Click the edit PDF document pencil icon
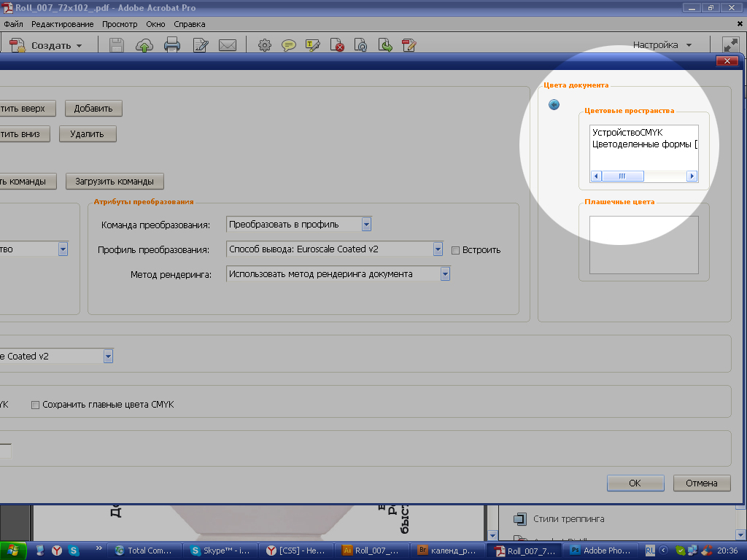Screen dimensions: 747x560 [409, 45]
